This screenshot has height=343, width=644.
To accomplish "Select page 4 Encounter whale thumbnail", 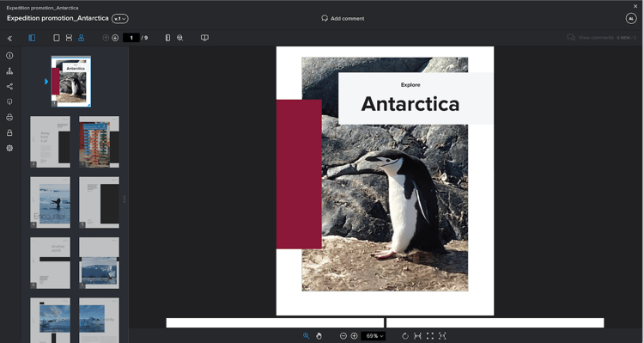I will (50, 202).
